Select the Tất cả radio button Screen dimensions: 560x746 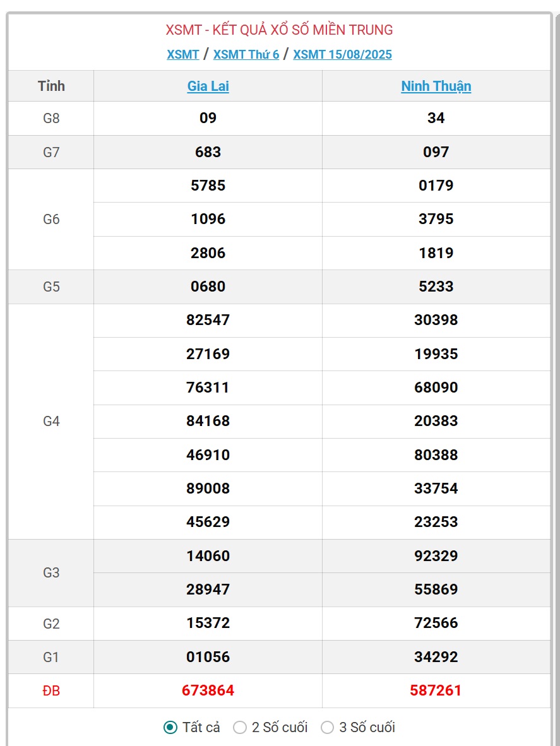pyautogui.click(x=170, y=728)
